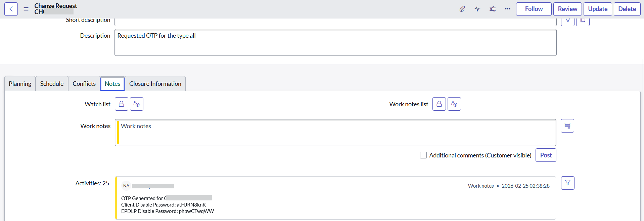Toggle the activity stream pulse icon

(477, 9)
